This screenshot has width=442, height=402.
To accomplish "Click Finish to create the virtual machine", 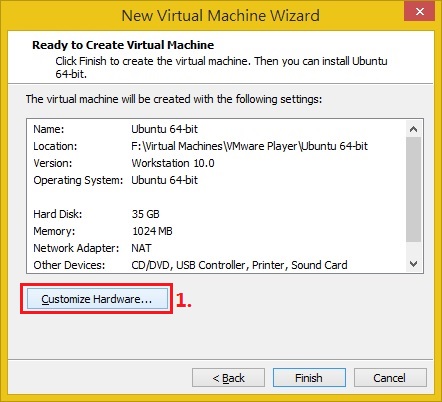I will click(309, 378).
